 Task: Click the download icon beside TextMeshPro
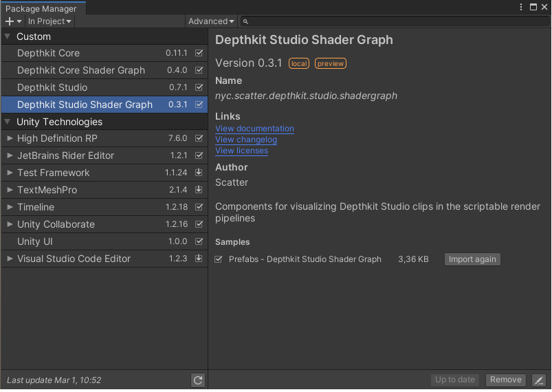coord(199,190)
